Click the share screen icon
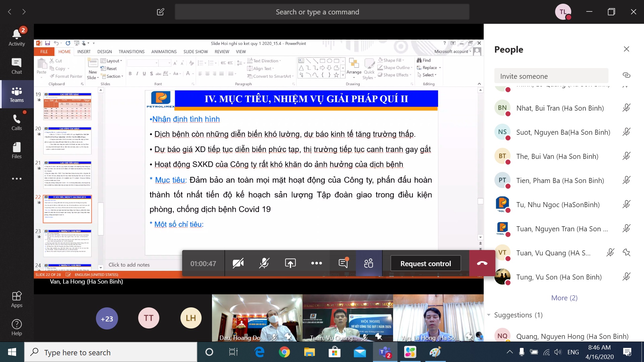The height and width of the screenshot is (362, 644). coord(290,263)
